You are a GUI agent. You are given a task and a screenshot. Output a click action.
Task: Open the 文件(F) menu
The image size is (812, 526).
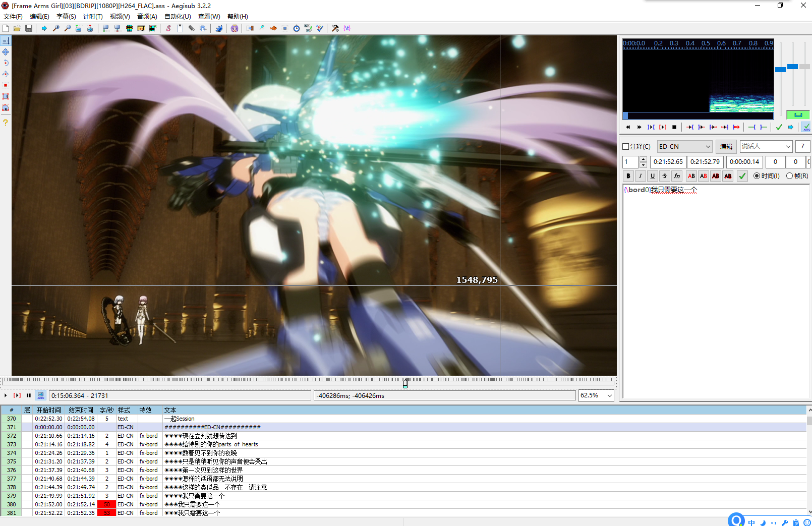[x=13, y=17]
